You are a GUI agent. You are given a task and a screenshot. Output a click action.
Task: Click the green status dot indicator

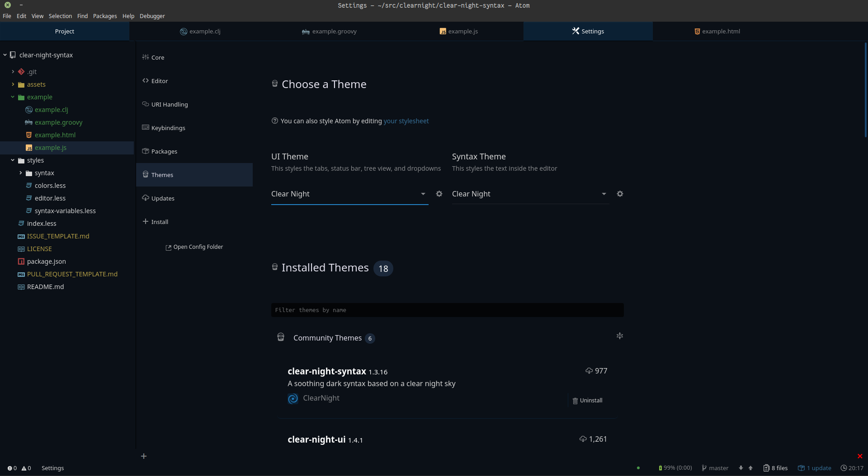[x=638, y=468]
